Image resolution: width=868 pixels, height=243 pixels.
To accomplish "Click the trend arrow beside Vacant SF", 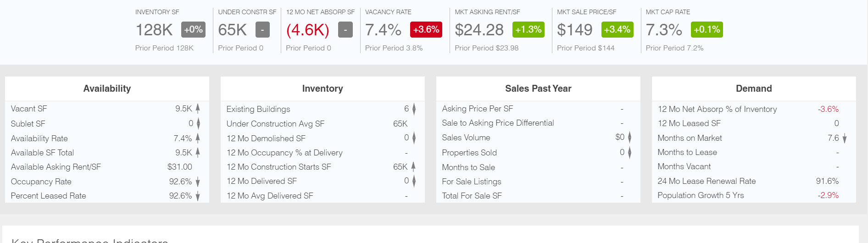I will [198, 109].
